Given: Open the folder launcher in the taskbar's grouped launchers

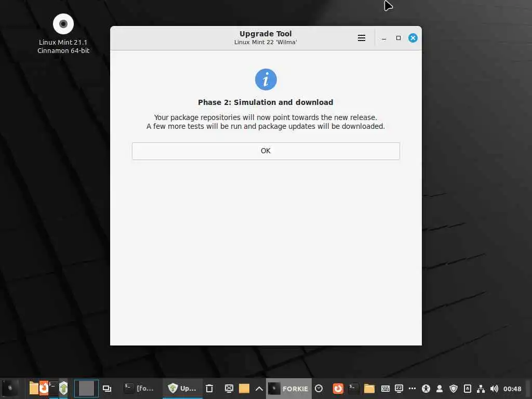Looking at the screenshot, I should click(x=33, y=388).
